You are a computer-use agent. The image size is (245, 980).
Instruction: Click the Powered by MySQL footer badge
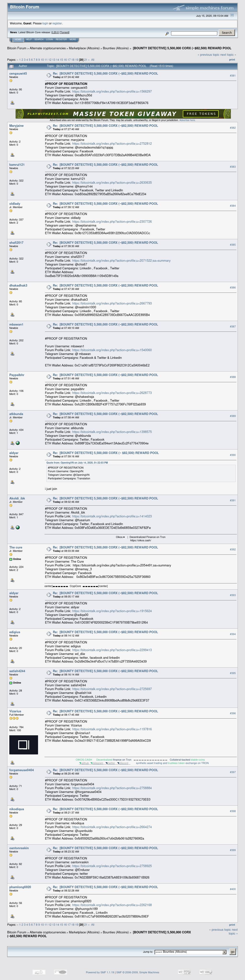(x=39, y=972)
